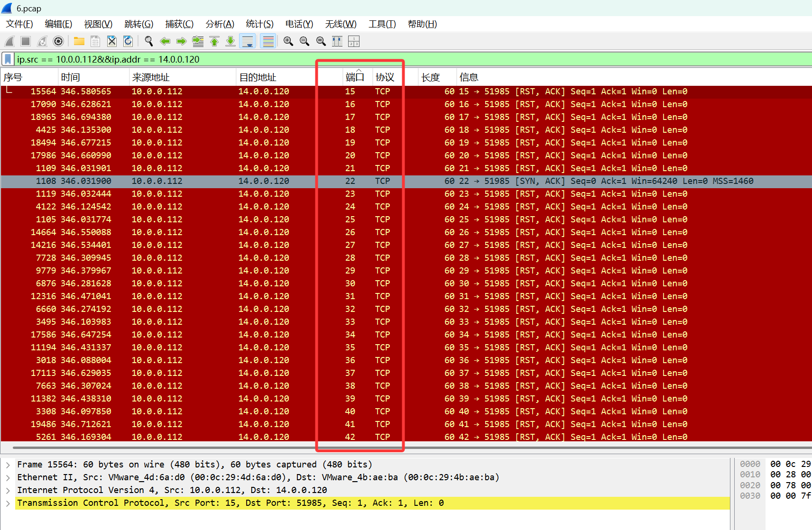Expand the Frame 15564 details row

point(8,465)
